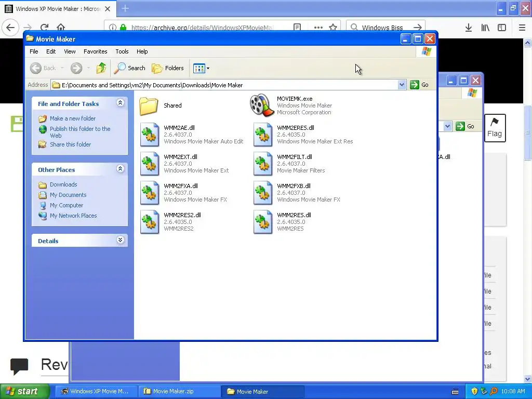532x399 pixels.
Task: Open the Forward history dropdown arrow
Action: [x=88, y=68]
